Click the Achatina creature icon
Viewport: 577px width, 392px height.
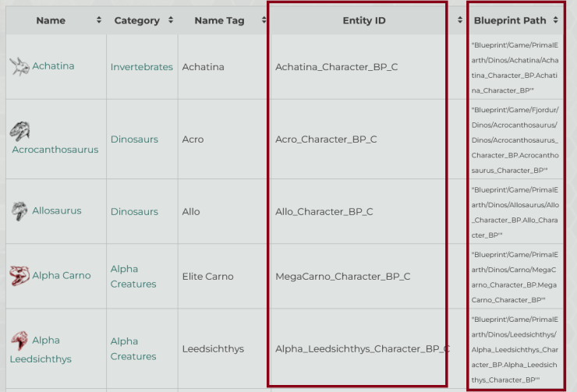[x=19, y=67]
